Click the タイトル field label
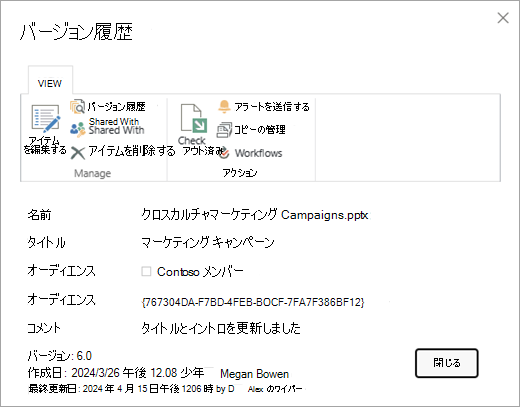Image resolution: width=520 pixels, height=407 pixels. pyautogui.click(x=46, y=242)
